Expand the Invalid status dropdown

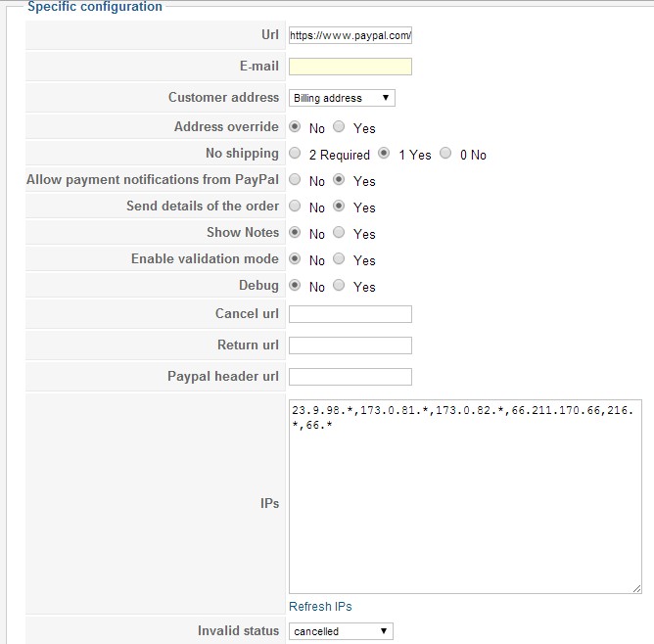341,631
